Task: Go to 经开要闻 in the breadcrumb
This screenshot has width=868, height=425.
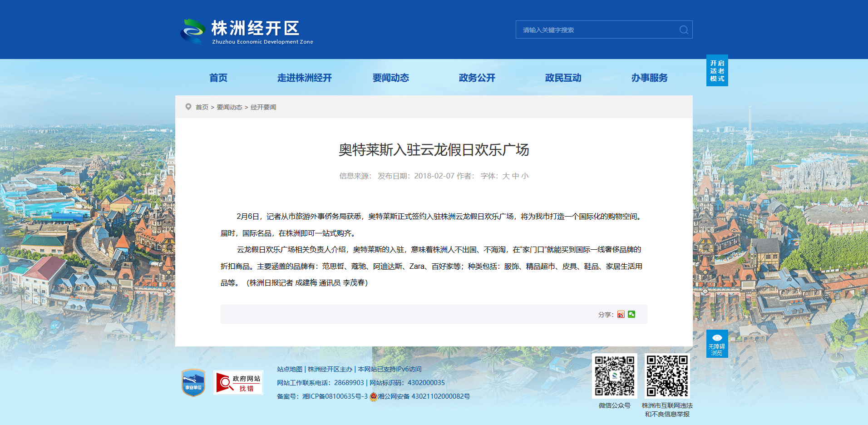Action: click(x=263, y=107)
